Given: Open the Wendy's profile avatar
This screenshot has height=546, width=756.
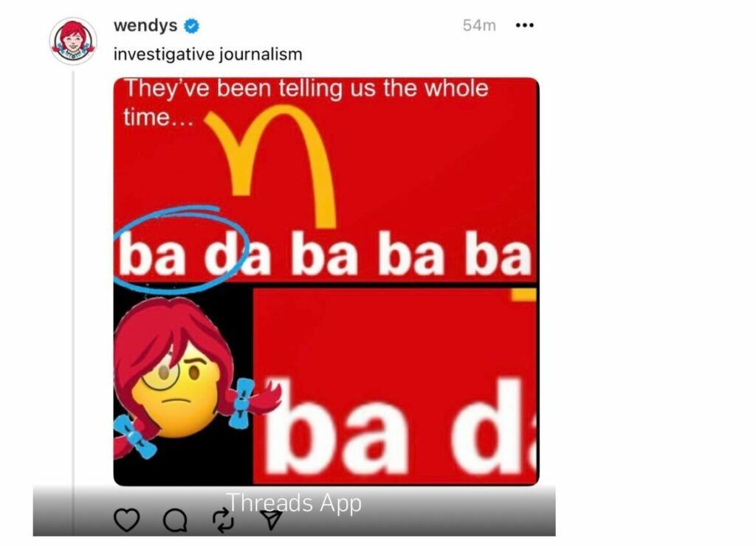Looking at the screenshot, I should click(x=73, y=41).
